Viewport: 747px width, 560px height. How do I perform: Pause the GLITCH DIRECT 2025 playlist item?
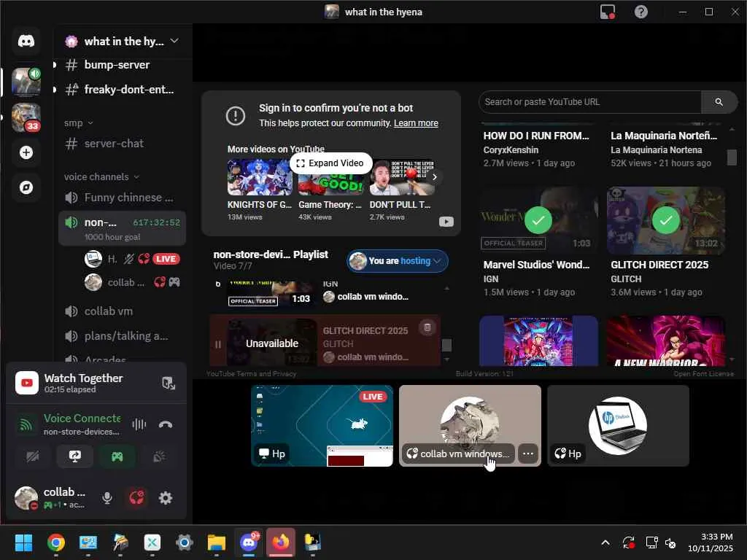point(217,344)
